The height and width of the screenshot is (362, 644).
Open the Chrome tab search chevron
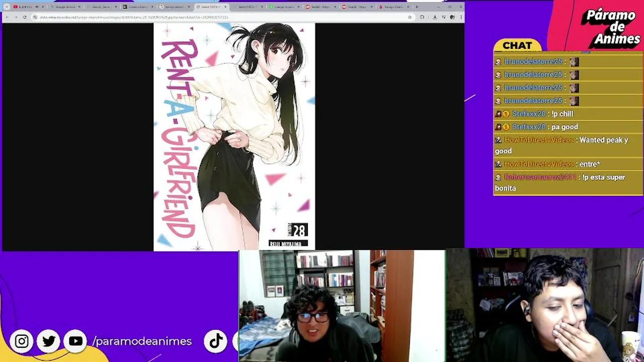click(7, 7)
